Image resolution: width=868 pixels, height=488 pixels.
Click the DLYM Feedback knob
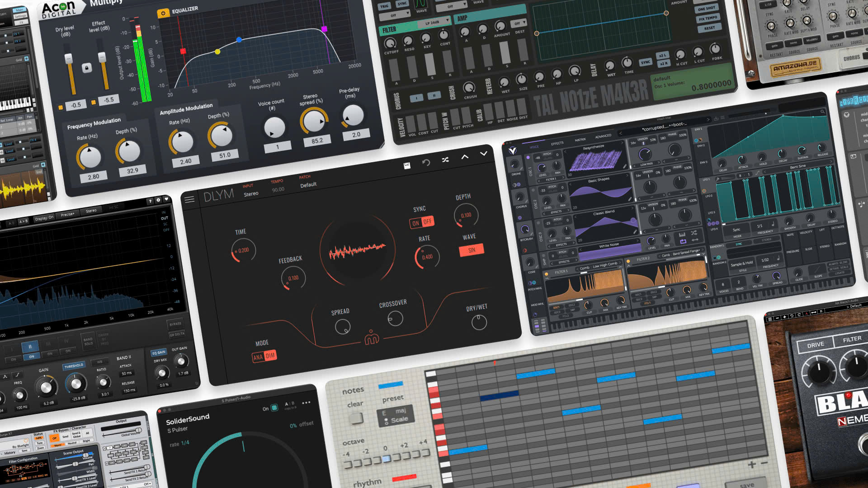point(293,278)
